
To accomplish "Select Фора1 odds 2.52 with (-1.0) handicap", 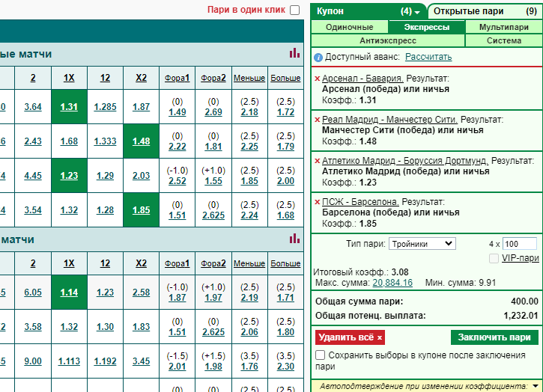I will [178, 181].
